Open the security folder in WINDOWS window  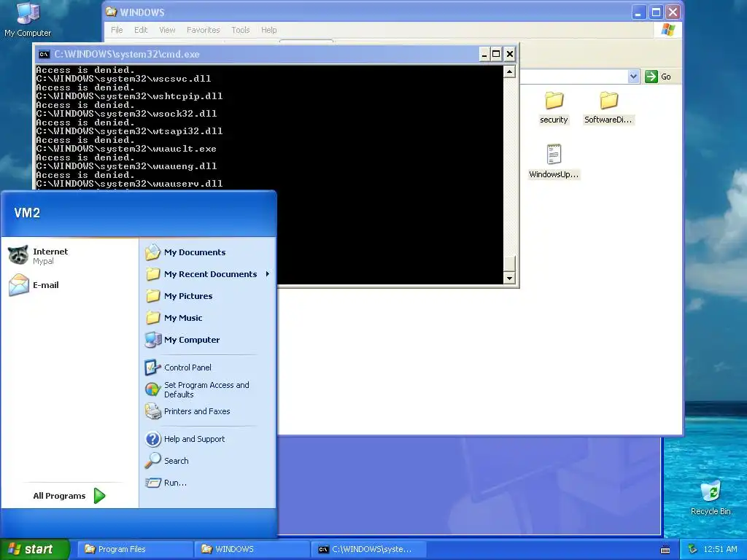[554, 108]
